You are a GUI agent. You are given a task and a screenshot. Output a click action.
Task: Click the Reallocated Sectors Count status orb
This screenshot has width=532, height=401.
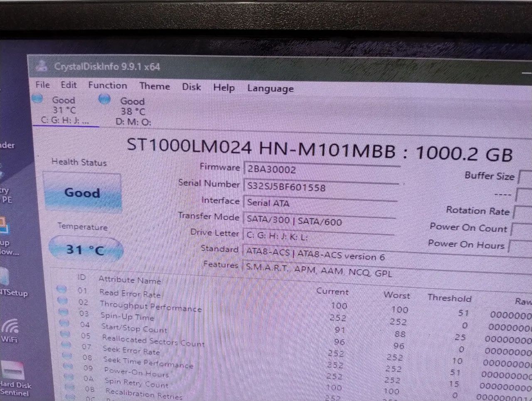(66, 334)
